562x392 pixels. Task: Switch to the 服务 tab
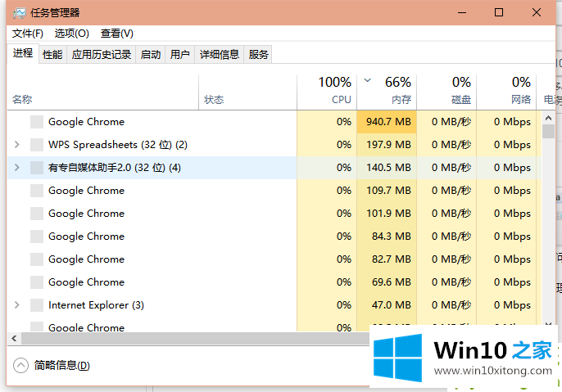click(x=258, y=54)
